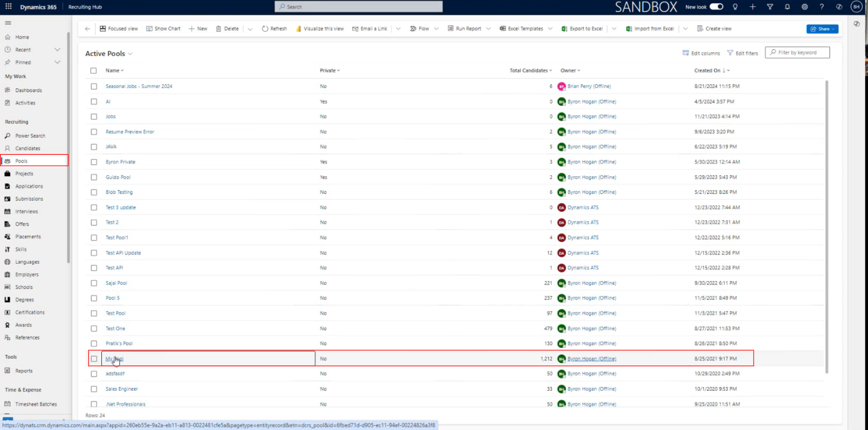
Task: Click Flow command
Action: click(419, 28)
